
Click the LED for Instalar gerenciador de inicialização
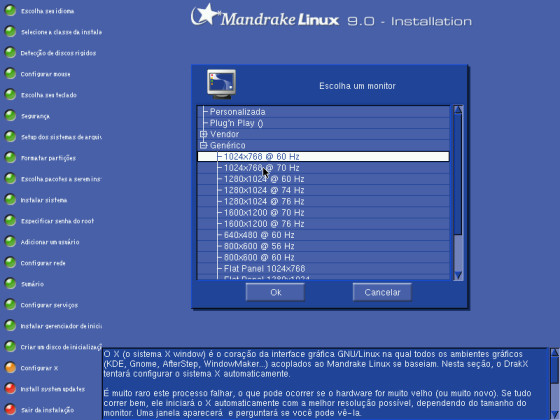[10, 326]
